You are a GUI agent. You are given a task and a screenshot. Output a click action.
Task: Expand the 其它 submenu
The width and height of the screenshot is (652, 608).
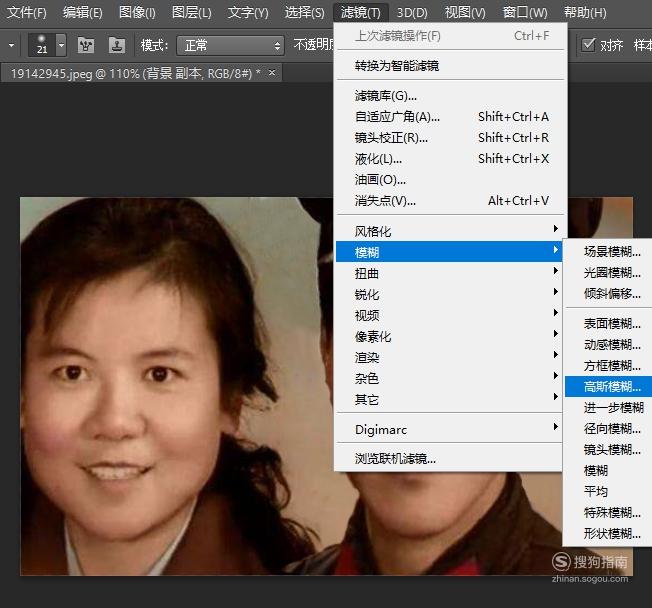[x=449, y=399]
